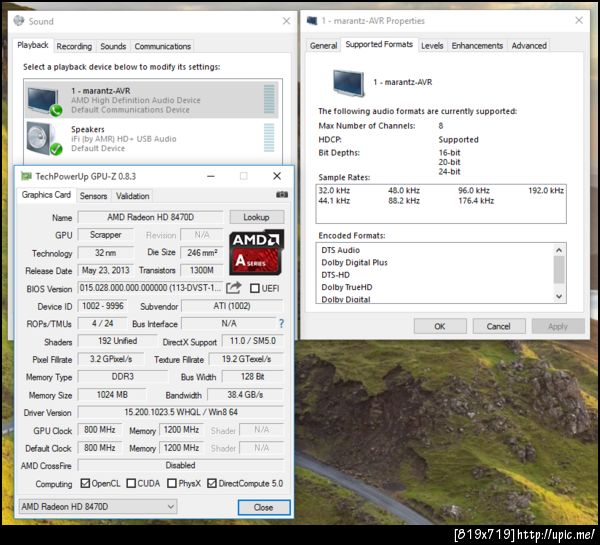Viewport: 600px width, 545px height.
Task: Click the marantz-AVR monitor icon in playback list
Action: [x=44, y=101]
